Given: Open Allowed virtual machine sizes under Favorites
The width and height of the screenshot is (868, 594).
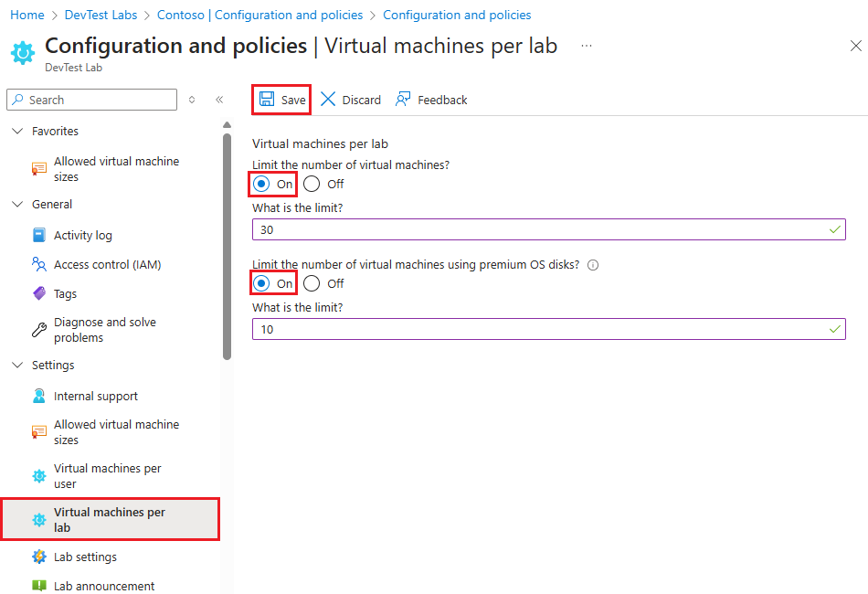Looking at the screenshot, I should pyautogui.click(x=117, y=168).
